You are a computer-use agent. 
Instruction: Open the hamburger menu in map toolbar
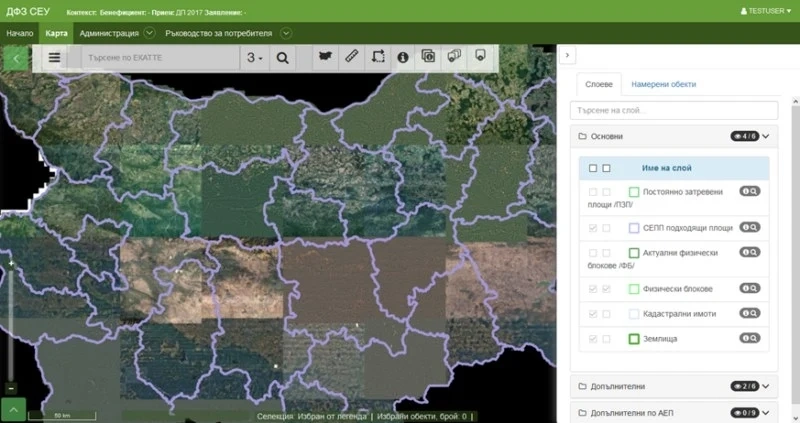[55, 58]
